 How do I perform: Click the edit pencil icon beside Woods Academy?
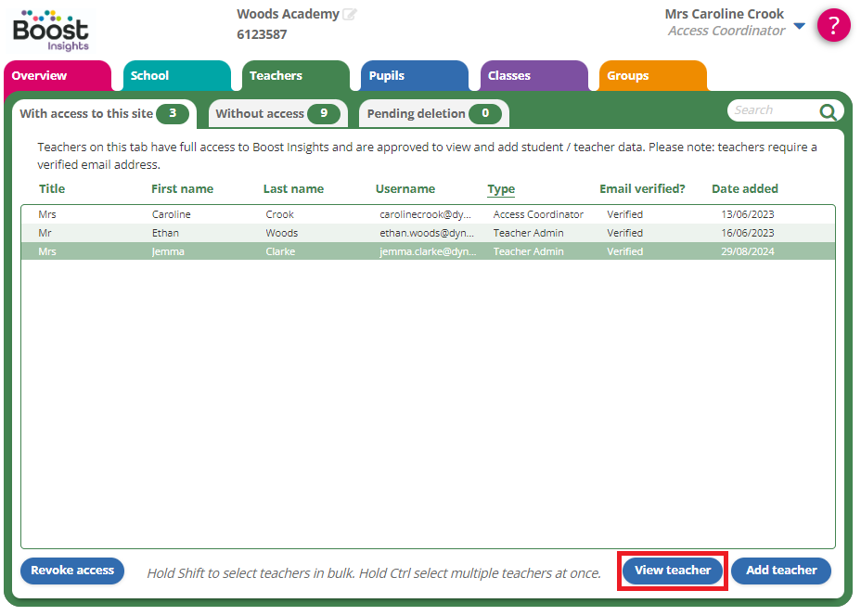(x=350, y=15)
